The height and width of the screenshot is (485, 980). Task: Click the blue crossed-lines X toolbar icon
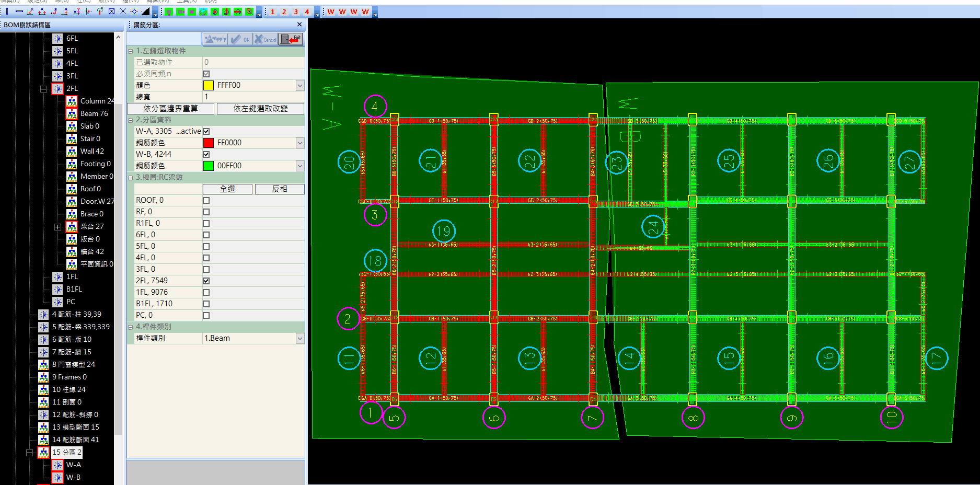click(123, 11)
